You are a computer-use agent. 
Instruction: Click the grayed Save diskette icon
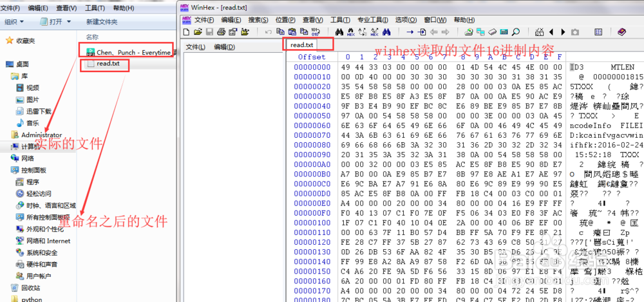(209, 32)
